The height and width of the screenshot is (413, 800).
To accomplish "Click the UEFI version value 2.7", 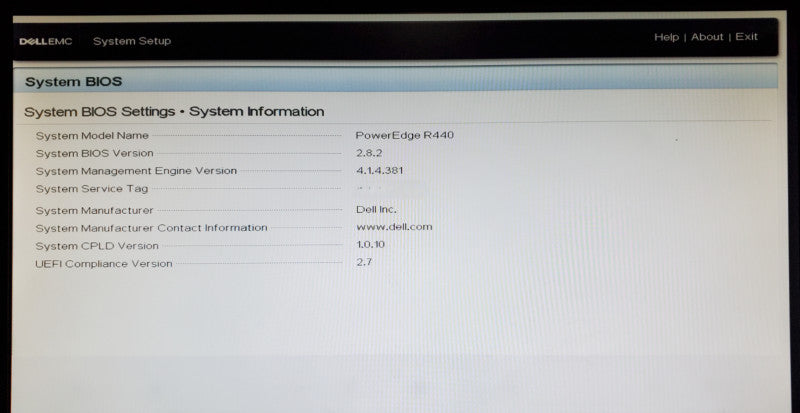I will click(x=364, y=262).
